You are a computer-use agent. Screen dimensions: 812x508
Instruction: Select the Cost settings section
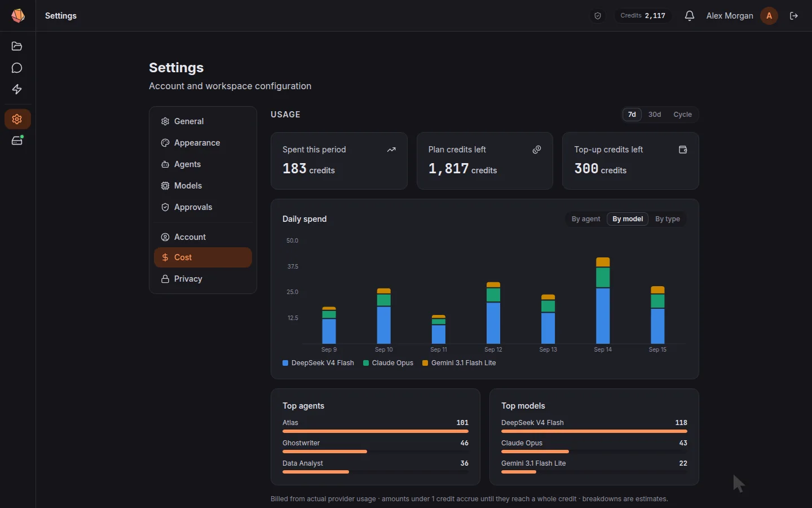(203, 257)
